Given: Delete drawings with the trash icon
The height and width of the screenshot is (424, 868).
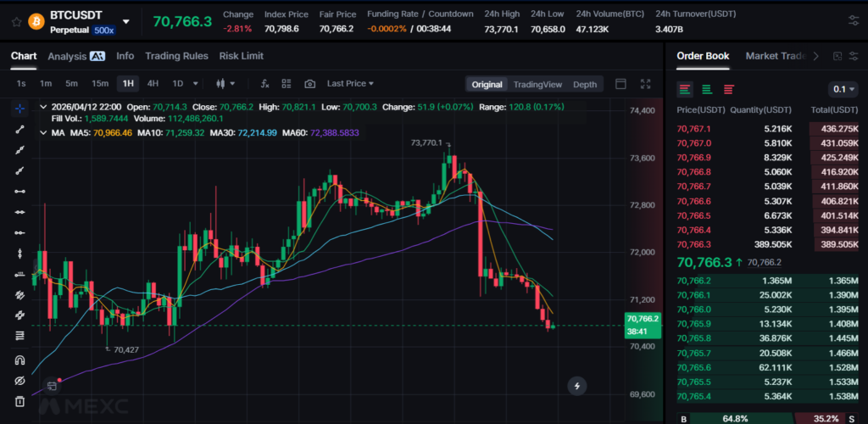Looking at the screenshot, I should point(19,400).
